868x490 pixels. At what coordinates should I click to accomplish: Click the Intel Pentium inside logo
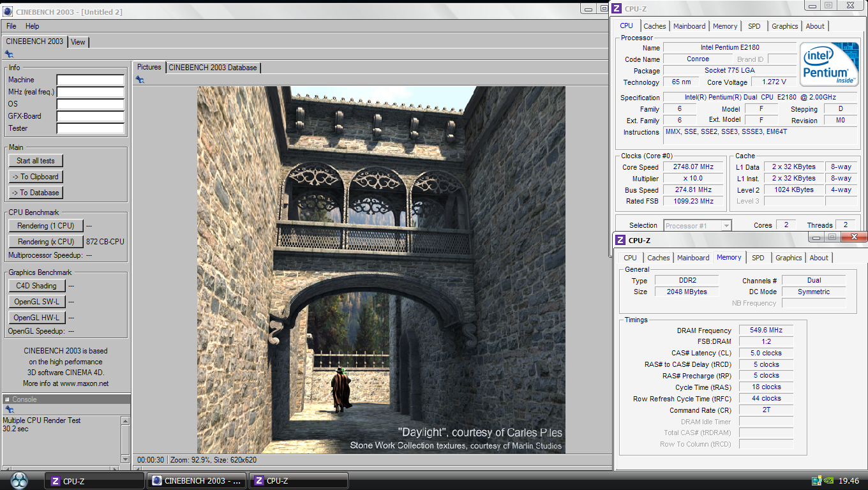click(x=829, y=65)
